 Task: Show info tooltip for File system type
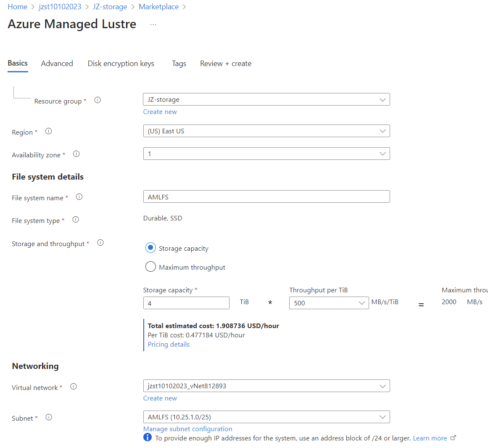[x=76, y=220]
